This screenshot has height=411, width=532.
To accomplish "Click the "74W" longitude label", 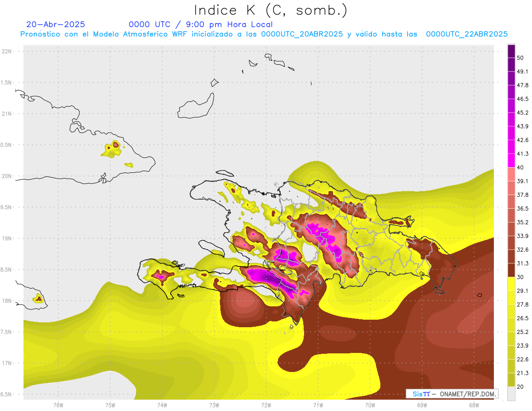I will (x=162, y=405).
